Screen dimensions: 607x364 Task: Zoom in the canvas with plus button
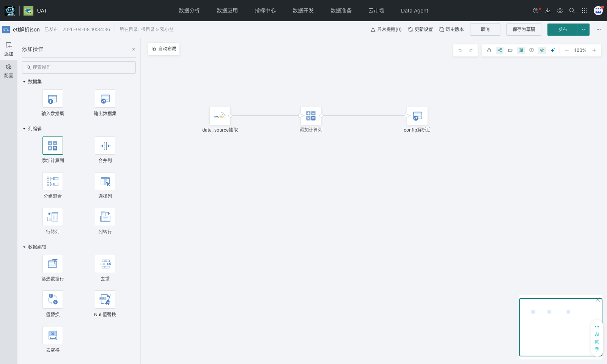(x=594, y=50)
